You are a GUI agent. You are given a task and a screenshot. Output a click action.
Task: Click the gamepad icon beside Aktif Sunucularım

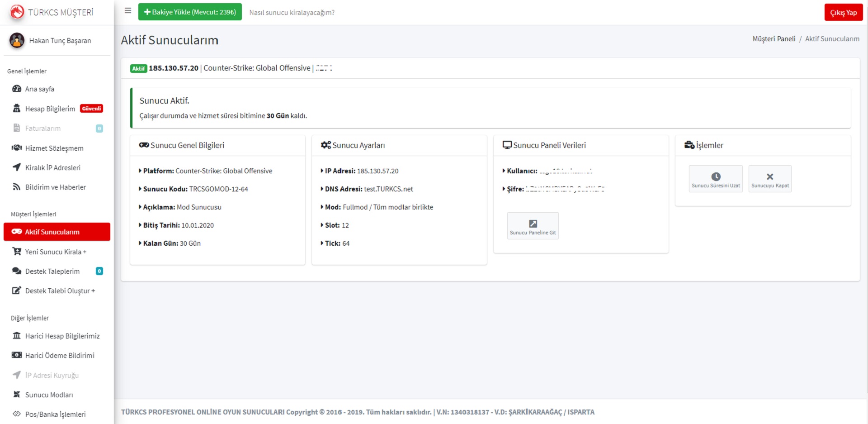17,232
